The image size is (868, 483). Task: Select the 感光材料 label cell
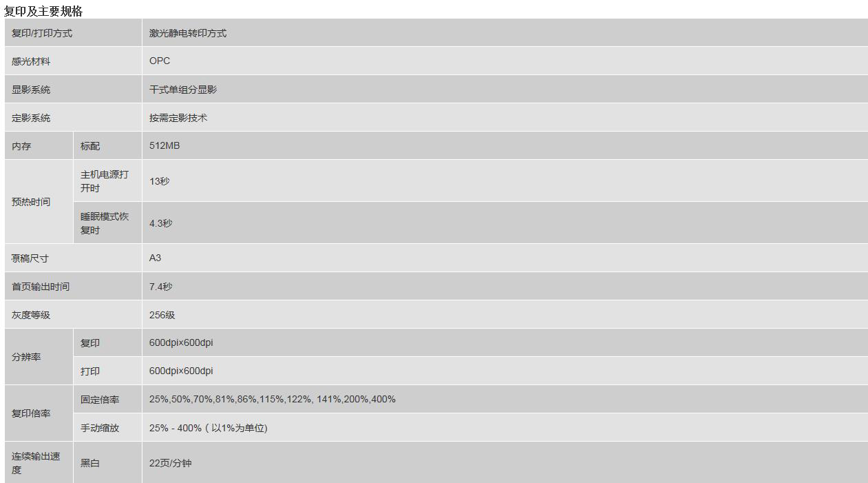pyautogui.click(x=73, y=61)
